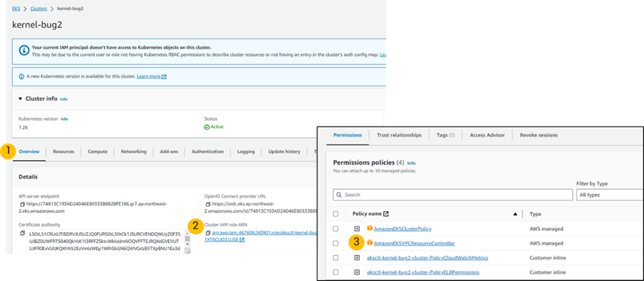This screenshot has height=281, width=644.
Task: Expand the AmazonEKSClusterPolicy row
Action: click(357, 229)
